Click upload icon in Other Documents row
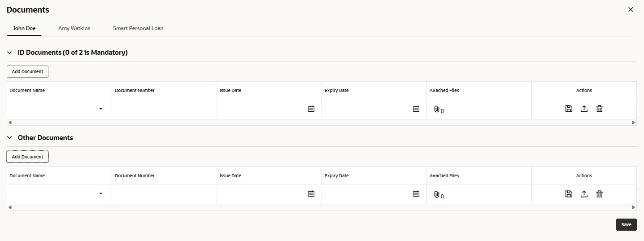This screenshot has height=241, width=644. click(584, 194)
